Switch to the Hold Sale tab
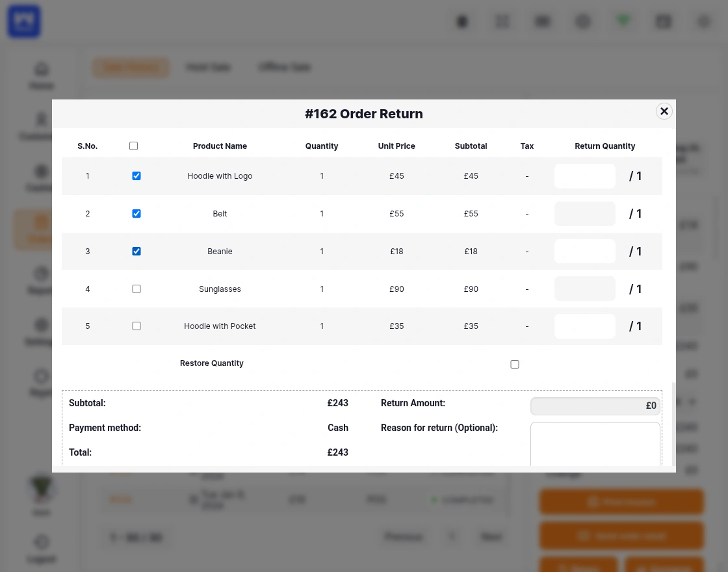This screenshot has width=728, height=572. [208, 67]
